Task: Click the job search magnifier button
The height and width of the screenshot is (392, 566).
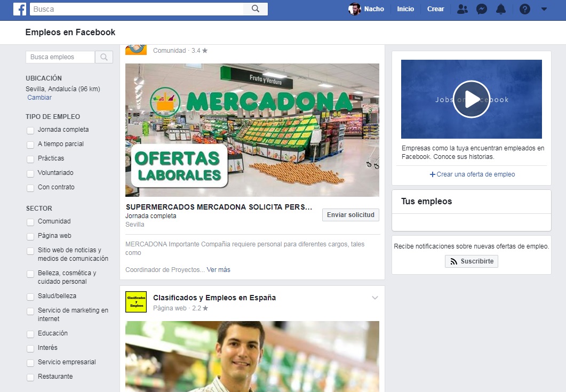Action: (104, 57)
